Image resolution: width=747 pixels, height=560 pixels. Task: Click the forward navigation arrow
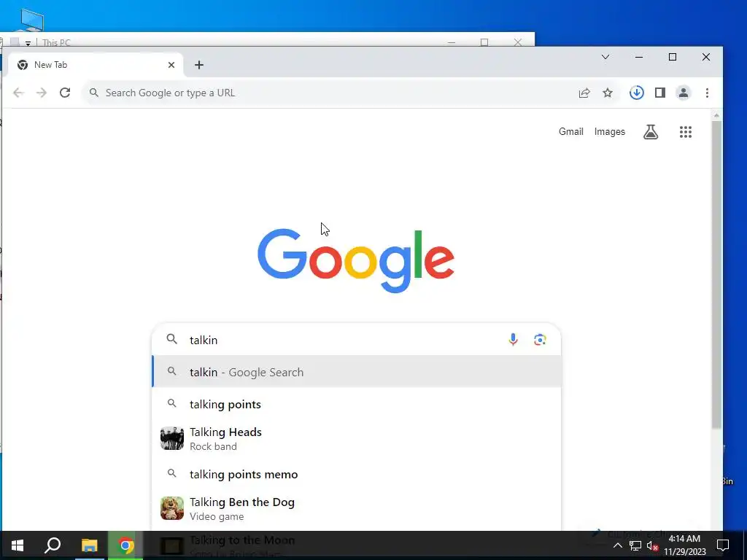coord(42,93)
